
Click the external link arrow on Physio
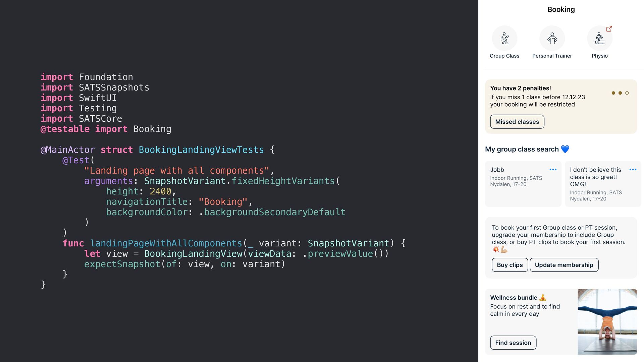pos(609,29)
